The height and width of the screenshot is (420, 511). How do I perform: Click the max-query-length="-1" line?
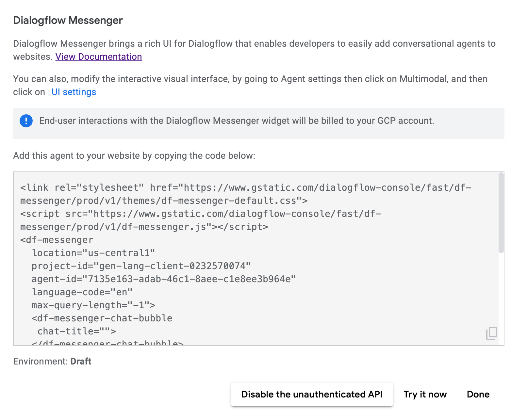coord(93,305)
